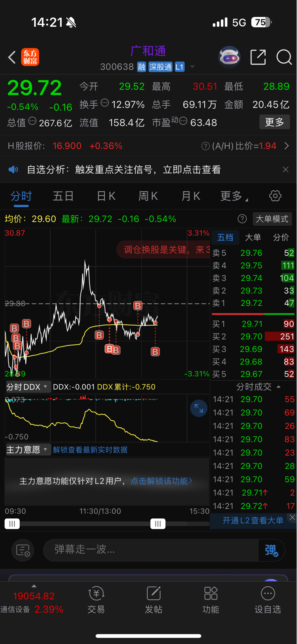Image resolution: width=297 pixels, height=644 pixels.
Task: Tap the B marker above the chart line
Action: [138, 306]
